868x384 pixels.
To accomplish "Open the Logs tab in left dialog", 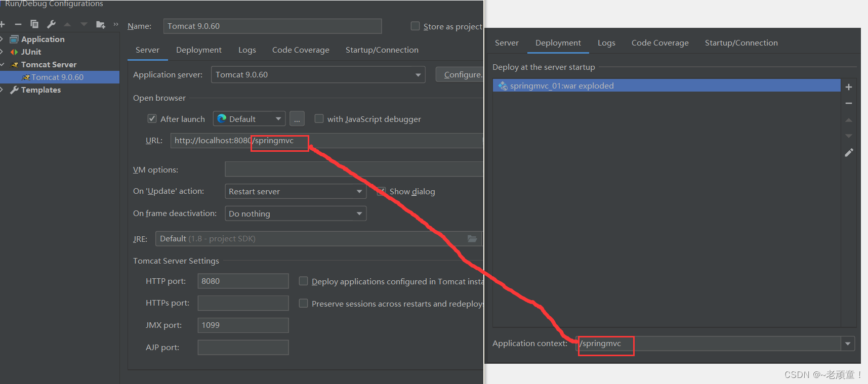I will tap(247, 50).
